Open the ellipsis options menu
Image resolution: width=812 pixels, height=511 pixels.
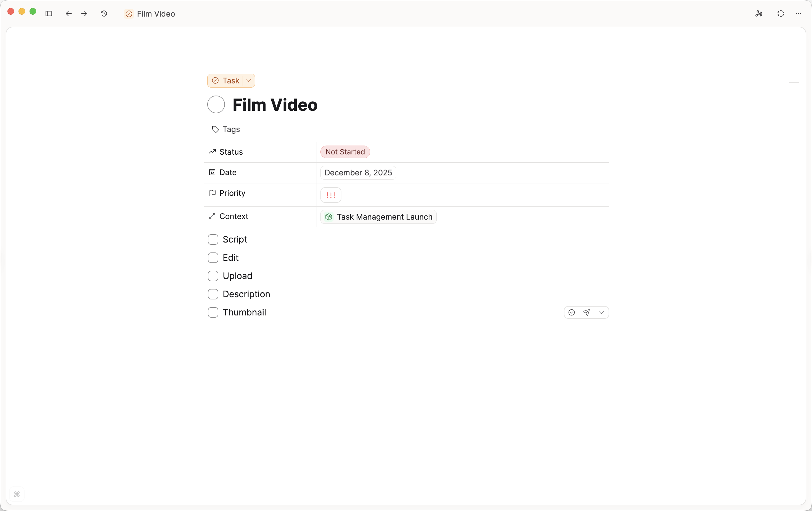click(799, 14)
